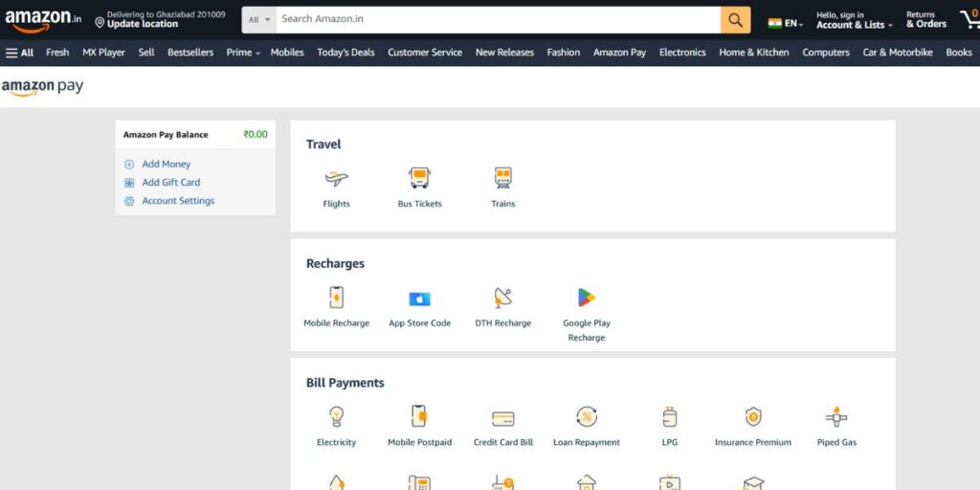
Task: Open the shopping cart icon
Action: tap(970, 19)
